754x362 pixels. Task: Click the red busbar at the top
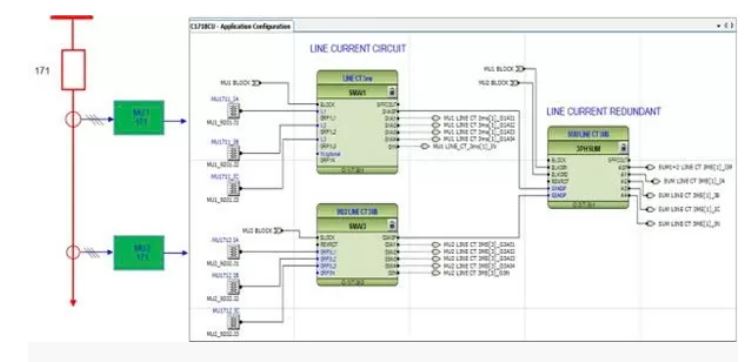(x=72, y=17)
